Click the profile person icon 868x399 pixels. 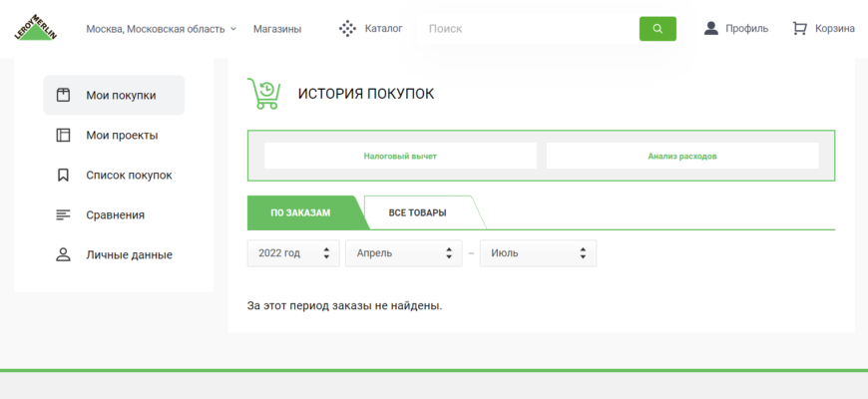point(710,28)
